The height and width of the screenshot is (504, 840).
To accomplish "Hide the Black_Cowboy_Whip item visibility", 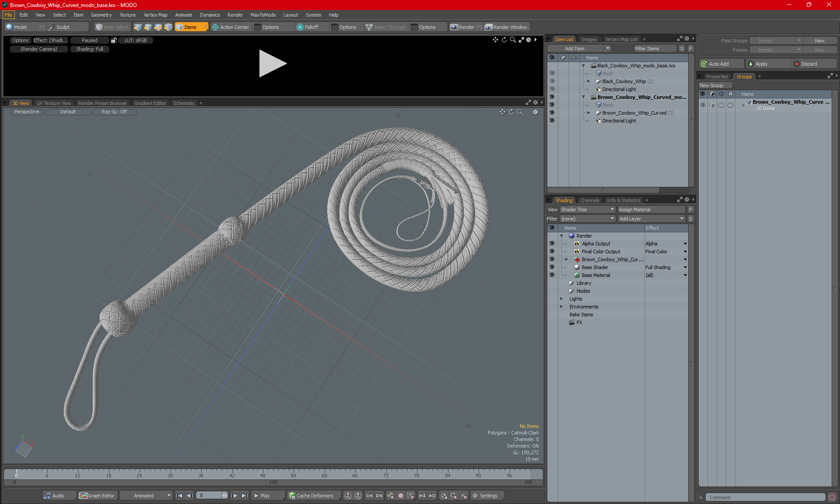I will coord(552,81).
